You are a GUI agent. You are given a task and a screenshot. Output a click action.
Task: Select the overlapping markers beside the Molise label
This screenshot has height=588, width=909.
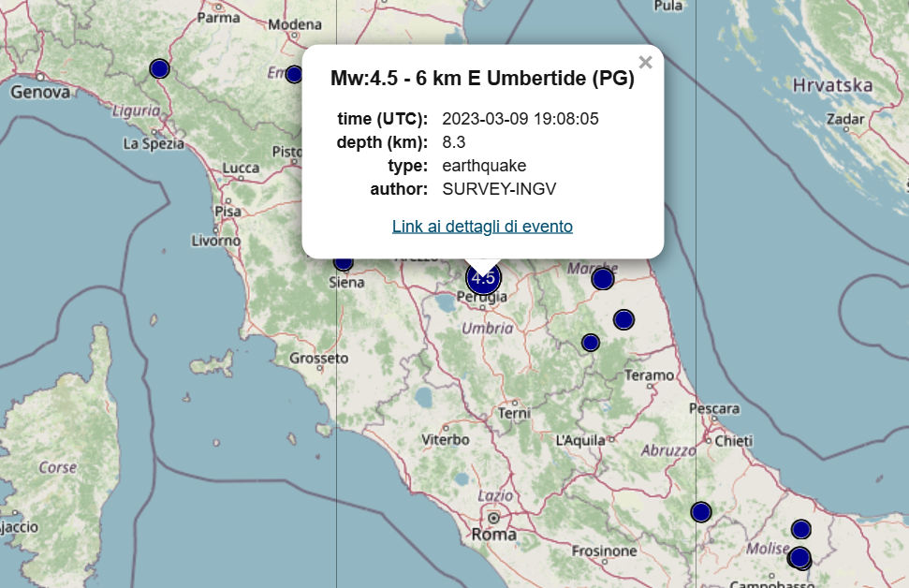pyautogui.click(x=799, y=558)
